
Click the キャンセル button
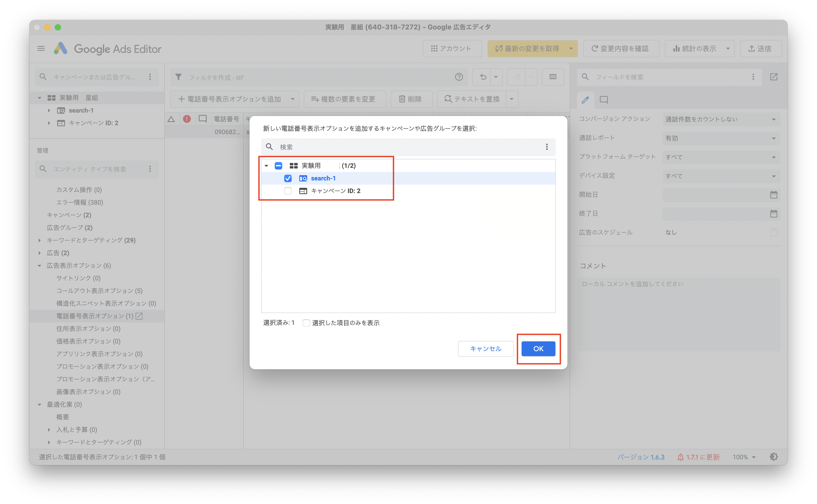pyautogui.click(x=485, y=349)
